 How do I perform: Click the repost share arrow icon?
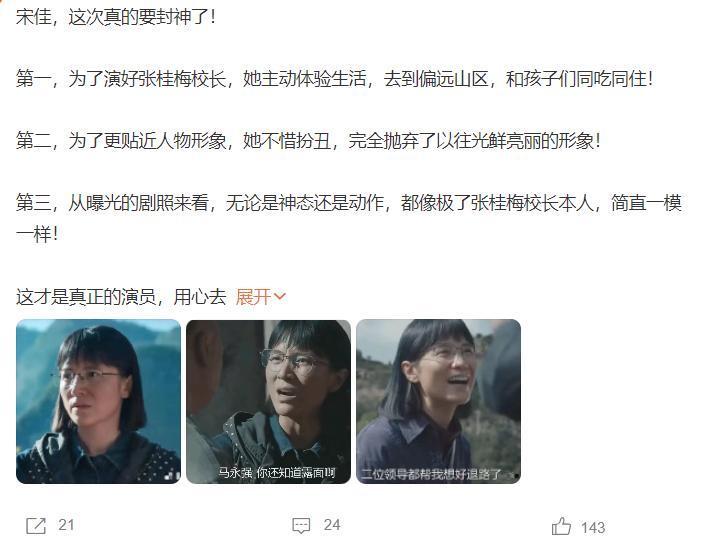pos(36,525)
